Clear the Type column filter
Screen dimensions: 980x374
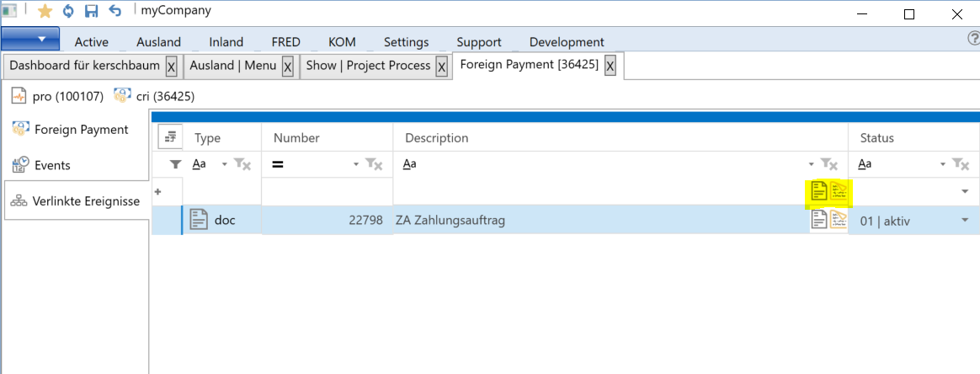(242, 164)
